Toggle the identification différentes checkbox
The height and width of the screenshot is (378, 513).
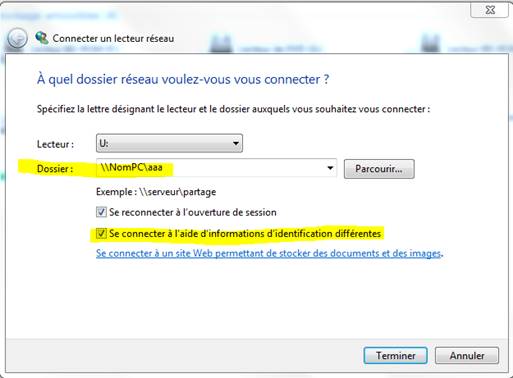click(101, 233)
